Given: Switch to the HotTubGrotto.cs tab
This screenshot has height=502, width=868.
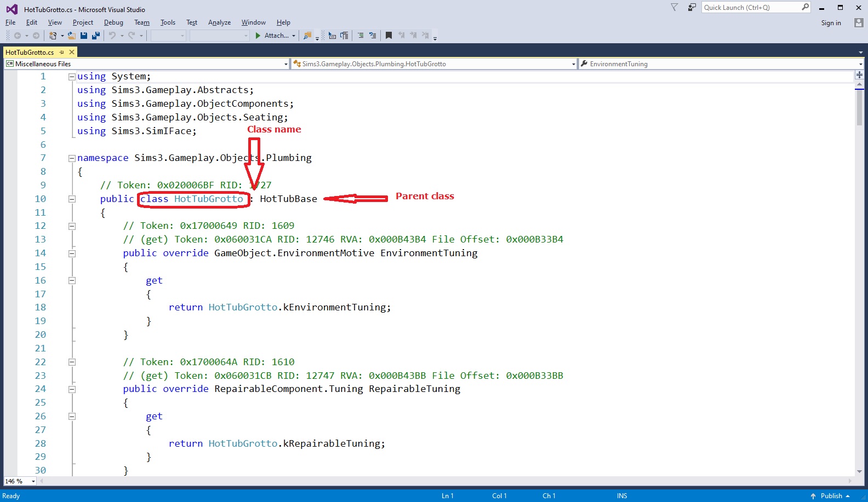Looking at the screenshot, I should click(x=30, y=52).
